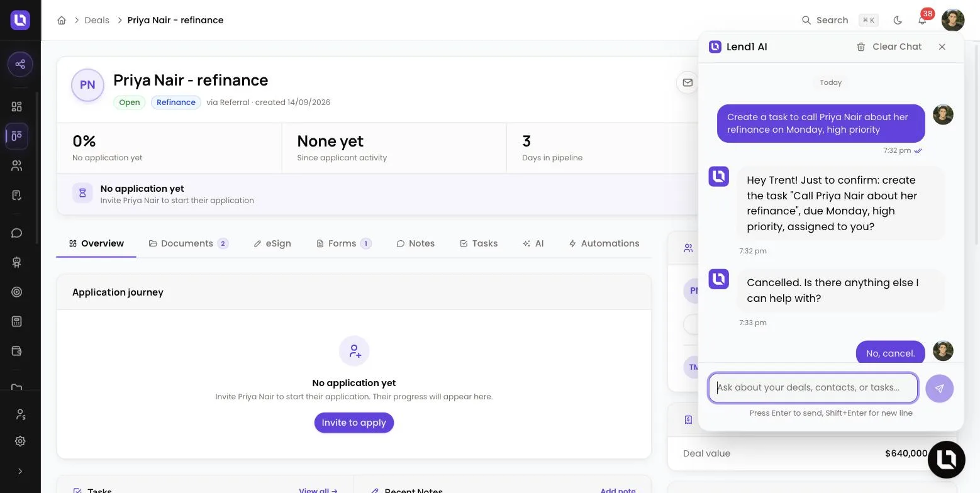This screenshot has height=493, width=980.
Task: Click Clear Chat in the AI panel
Action: point(889,47)
